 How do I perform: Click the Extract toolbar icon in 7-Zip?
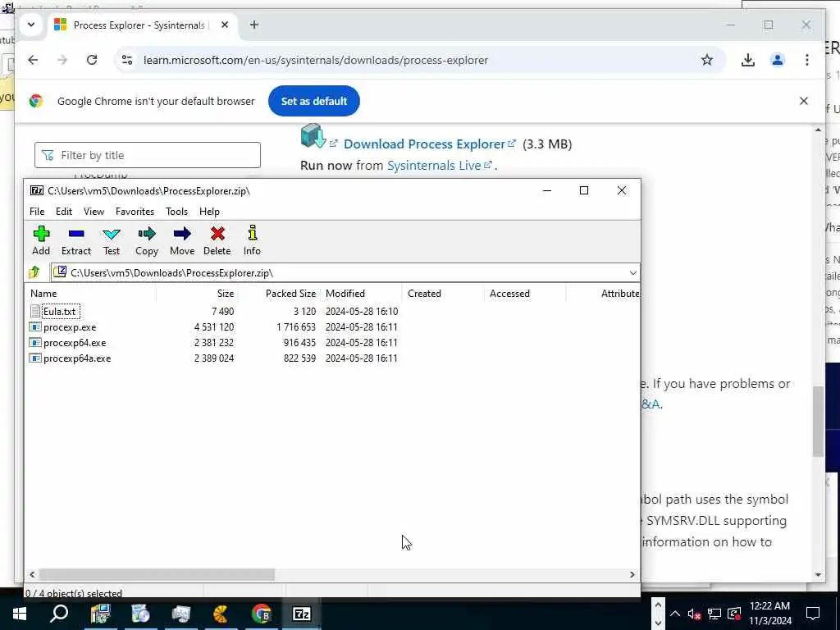point(76,240)
